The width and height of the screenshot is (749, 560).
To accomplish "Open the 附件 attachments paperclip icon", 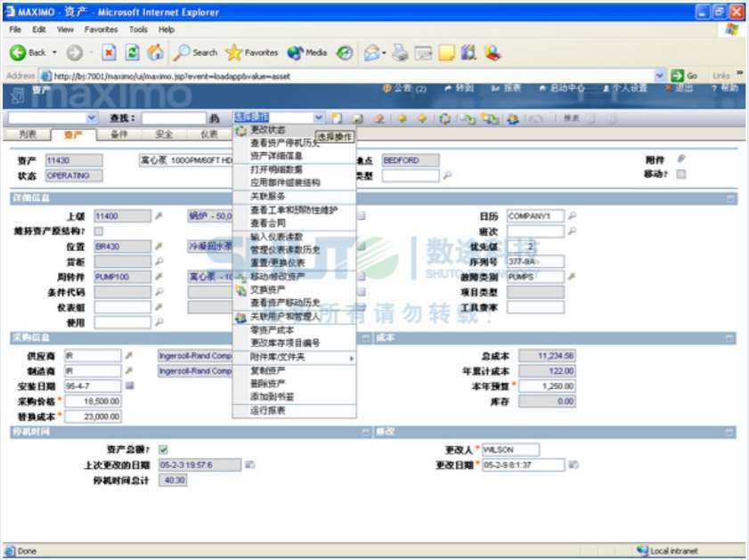I will pos(681,158).
